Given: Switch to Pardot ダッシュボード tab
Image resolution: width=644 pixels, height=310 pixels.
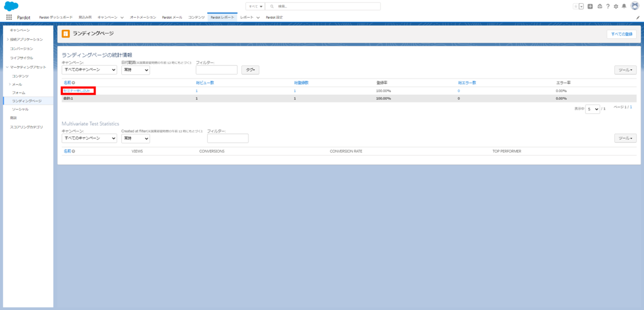Looking at the screenshot, I should [x=56, y=17].
